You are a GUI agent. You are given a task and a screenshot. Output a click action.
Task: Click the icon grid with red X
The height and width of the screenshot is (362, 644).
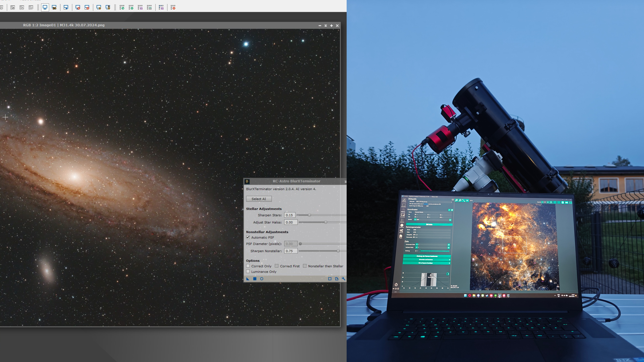173,8
